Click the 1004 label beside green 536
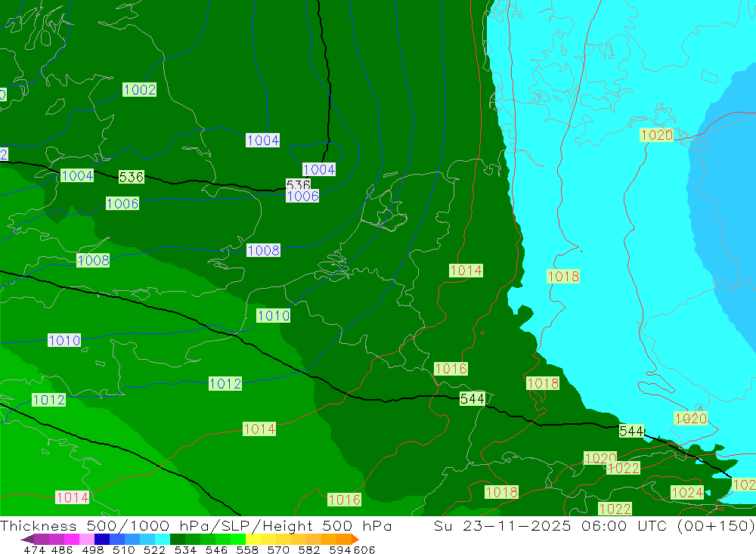Screen dimensions: 756x554 click(77, 175)
